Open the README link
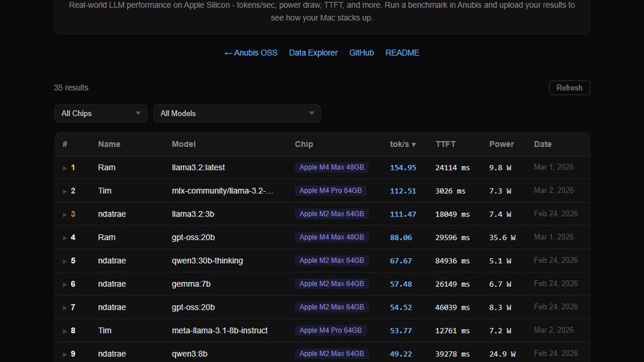Screen dimensions: 644x362 coord(402,53)
